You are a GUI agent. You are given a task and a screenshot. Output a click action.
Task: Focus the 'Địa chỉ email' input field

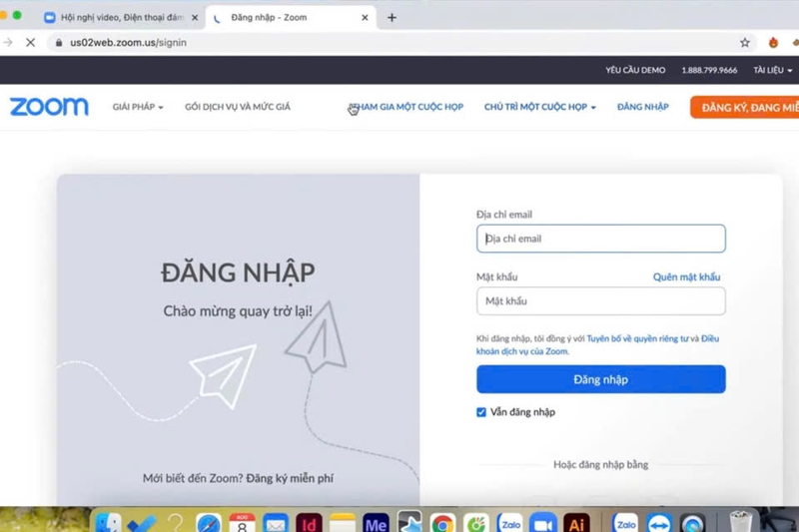tap(601, 239)
